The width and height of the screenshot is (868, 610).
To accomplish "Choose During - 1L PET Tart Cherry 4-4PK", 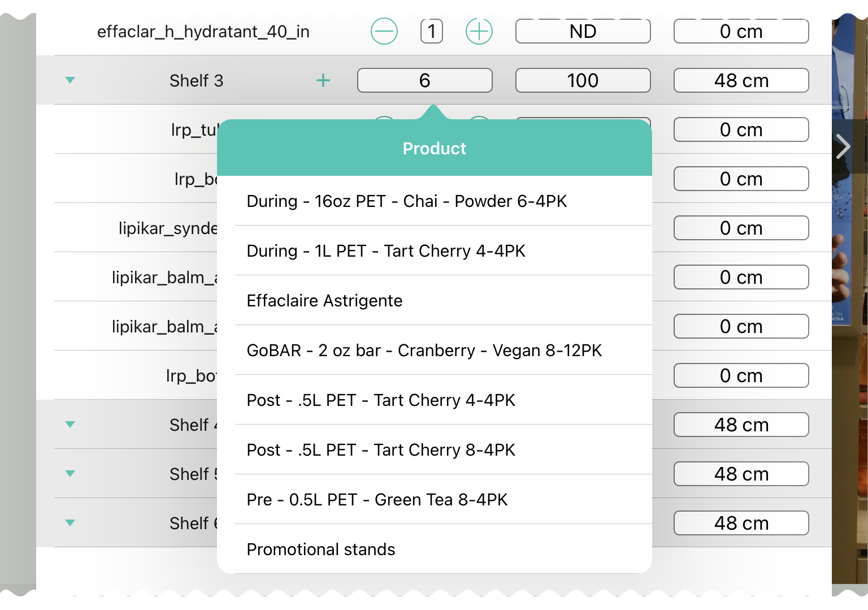I will (x=386, y=251).
